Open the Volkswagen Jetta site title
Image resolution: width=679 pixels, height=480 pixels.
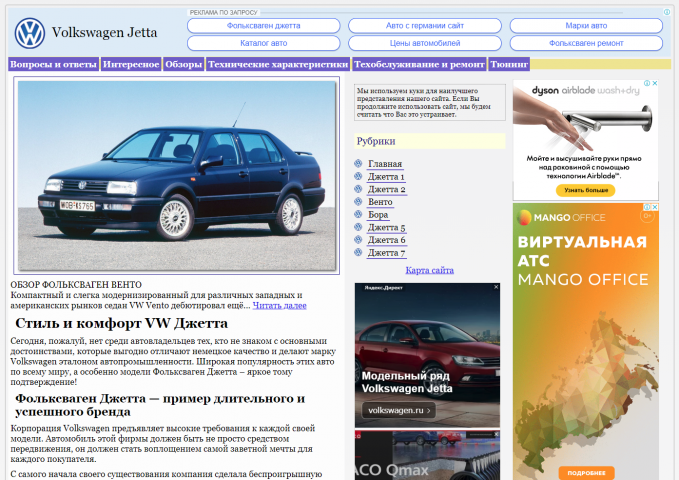pyautogui.click(x=104, y=32)
